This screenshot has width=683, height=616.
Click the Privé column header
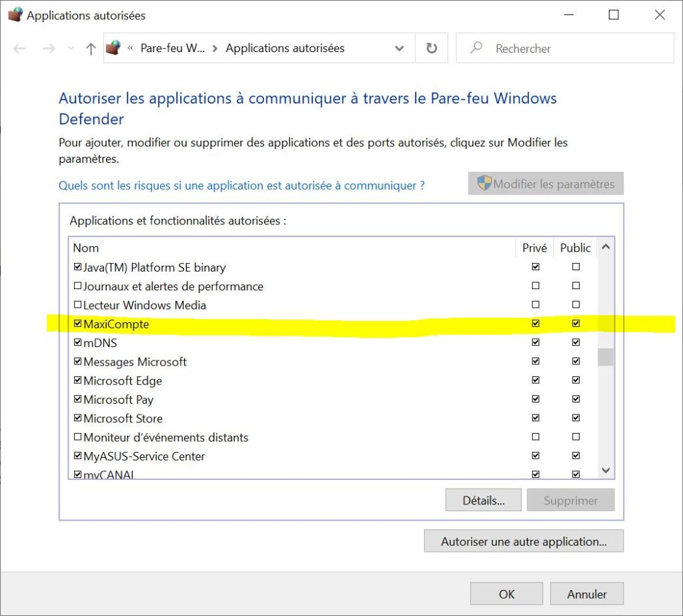click(534, 248)
